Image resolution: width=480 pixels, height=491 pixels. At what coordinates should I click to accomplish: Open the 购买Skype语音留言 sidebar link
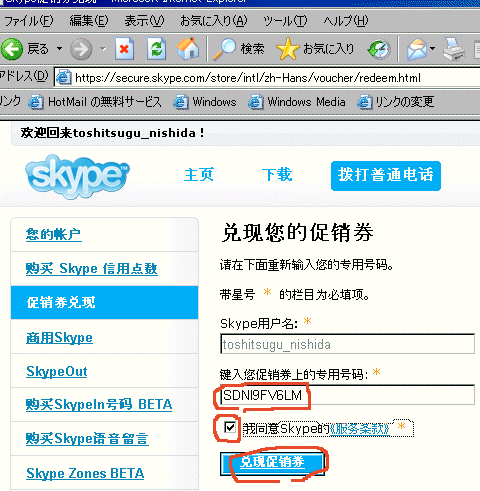[87, 439]
